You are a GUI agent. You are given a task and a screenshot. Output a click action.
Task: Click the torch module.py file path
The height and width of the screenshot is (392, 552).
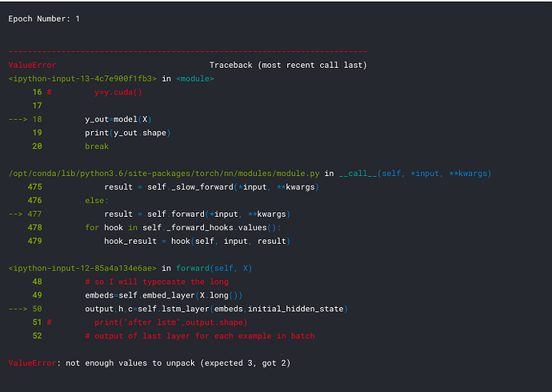click(x=163, y=174)
